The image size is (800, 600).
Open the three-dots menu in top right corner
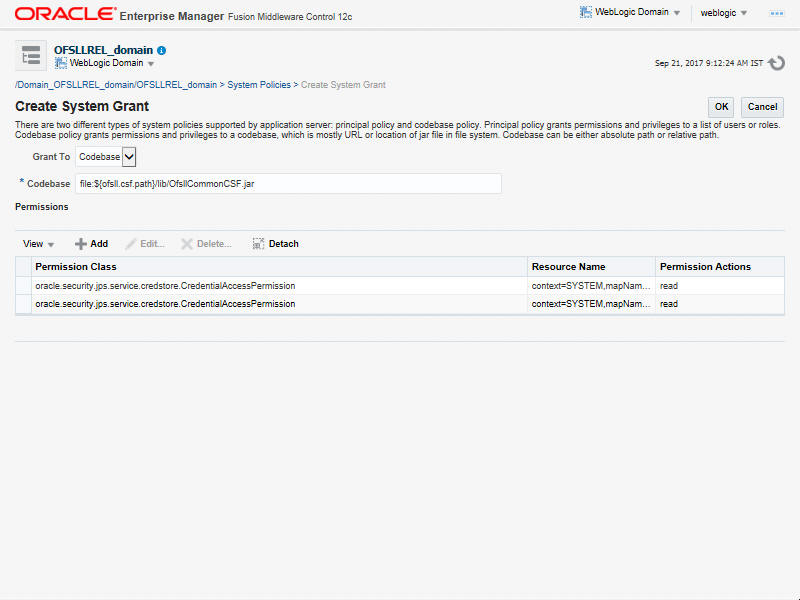(777, 13)
